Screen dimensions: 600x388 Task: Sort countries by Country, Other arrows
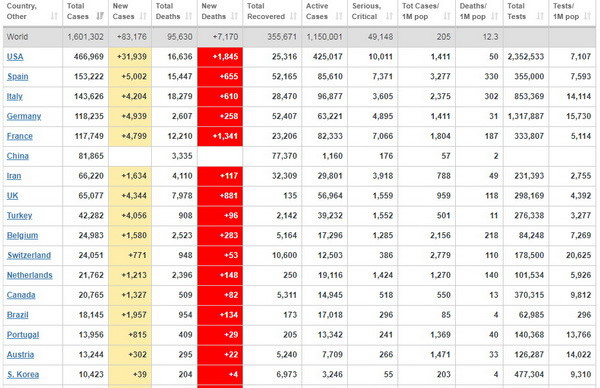[x=54, y=16]
